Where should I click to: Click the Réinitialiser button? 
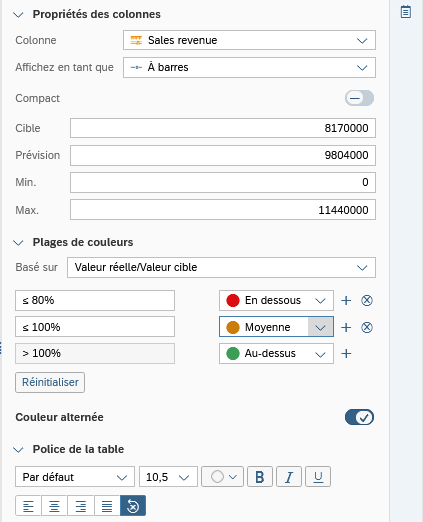click(50, 382)
